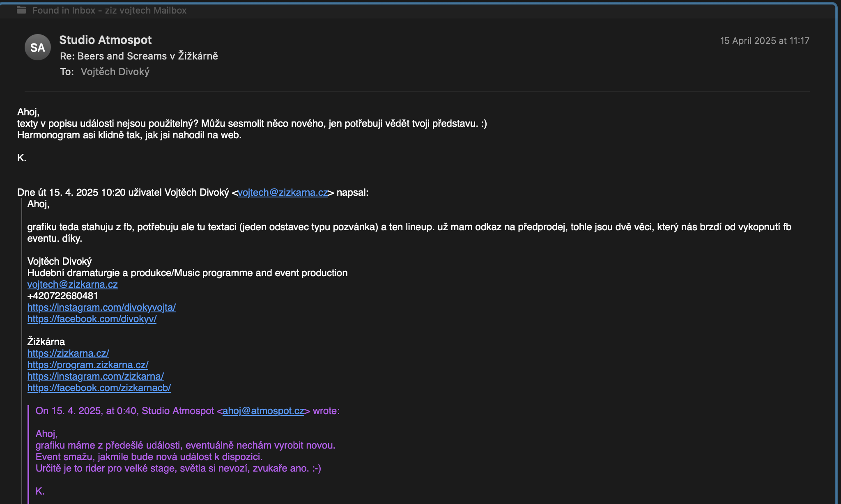The image size is (841, 504).
Task: Open vojtech@zizkarna.cz link in quote header
Action: click(x=283, y=192)
